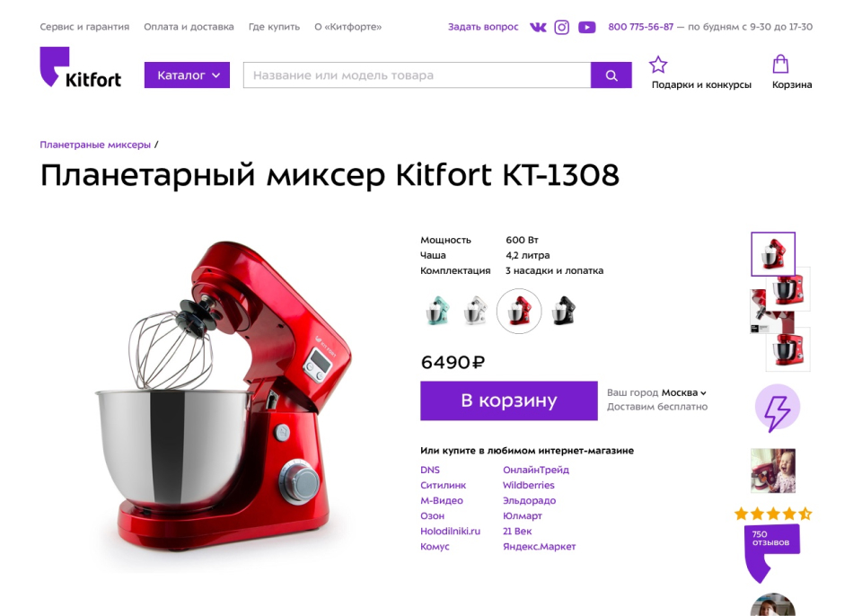This screenshot has height=616, width=853.
Task: Open Подарки и конкурсы star icon
Action: pos(658,65)
